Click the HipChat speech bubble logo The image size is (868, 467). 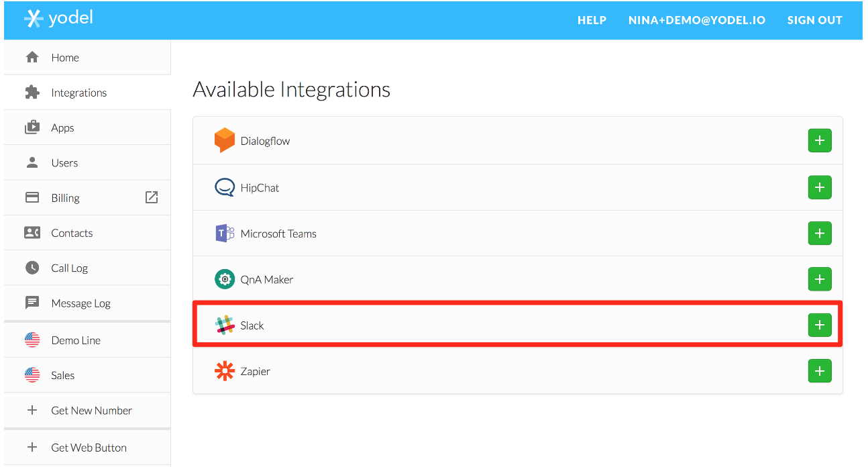coord(225,187)
